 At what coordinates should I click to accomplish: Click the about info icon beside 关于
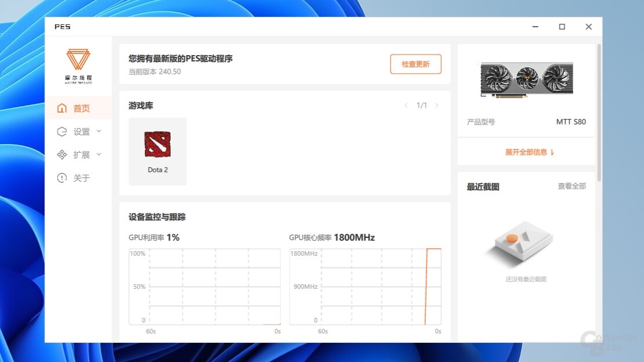pyautogui.click(x=62, y=178)
